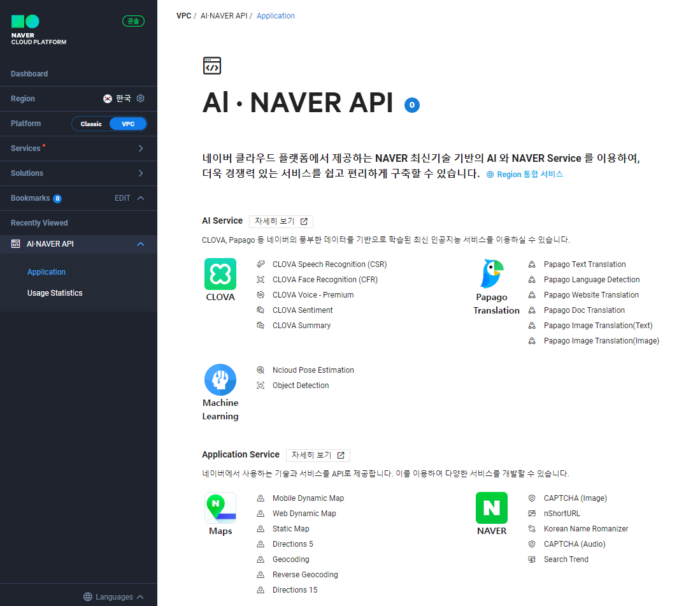The height and width of the screenshot is (606, 700).
Task: Click Directions 5
Action: pos(293,544)
